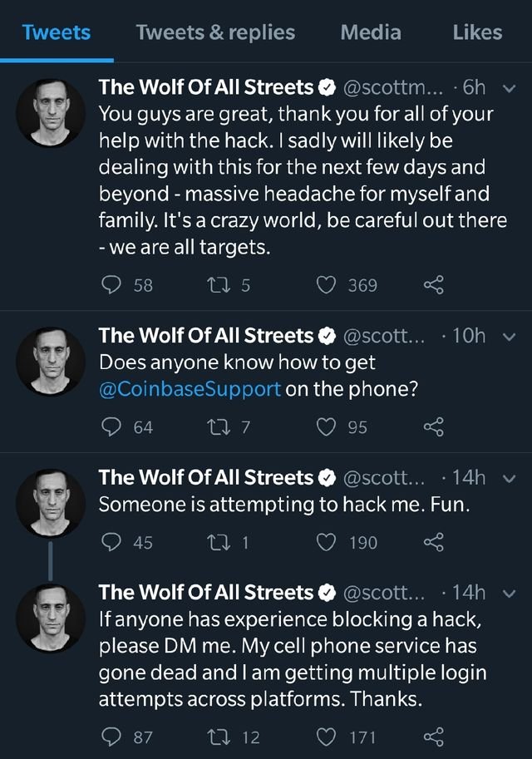Image resolution: width=532 pixels, height=759 pixels.
Task: Open the dropdown arrow on the last 14h tweet
Action: (x=510, y=593)
